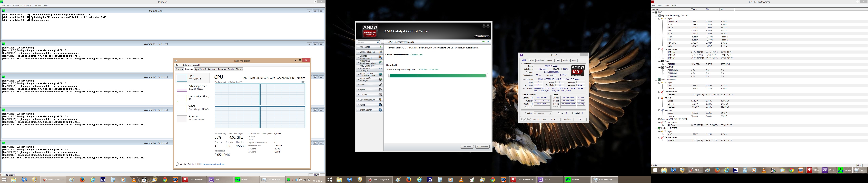The width and height of the screenshot is (868, 183).
Task: Open the Ansicht menu in Task-Manager
Action: click(197, 65)
